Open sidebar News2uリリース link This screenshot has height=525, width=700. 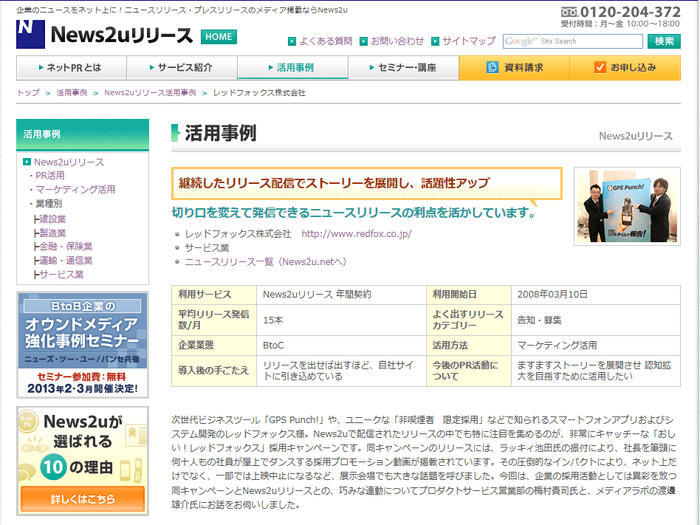69,162
